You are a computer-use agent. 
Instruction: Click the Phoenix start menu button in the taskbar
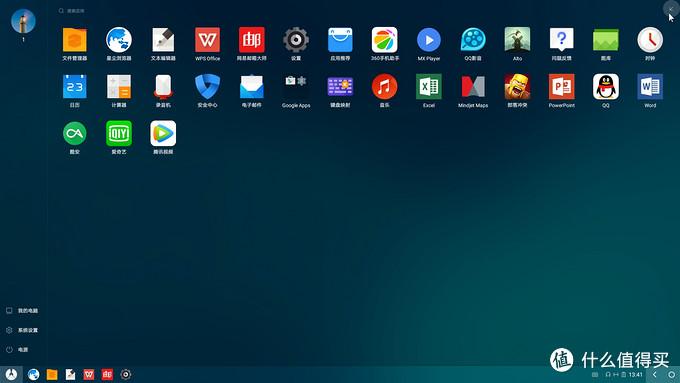tap(11, 374)
